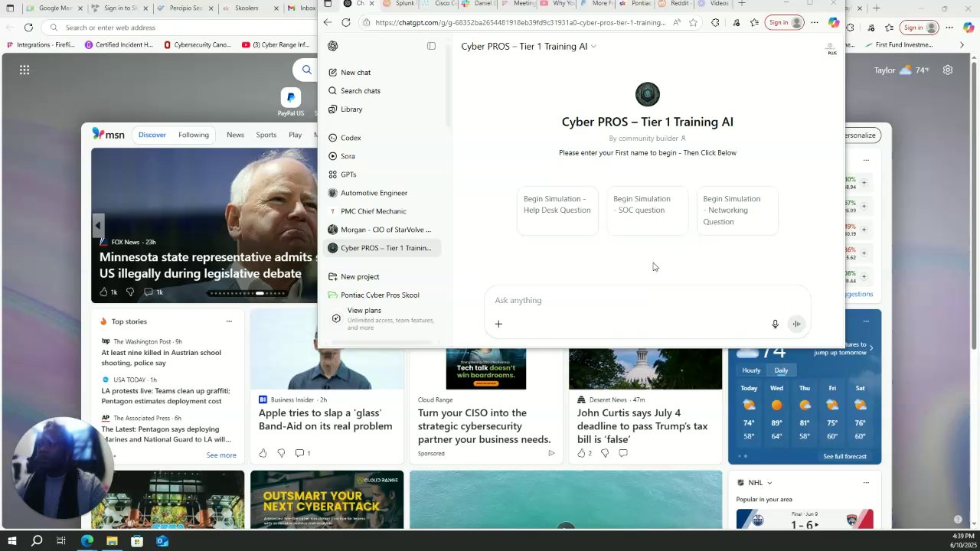The width and height of the screenshot is (980, 551).
Task: Switch to the Videos tab
Action: [714, 4]
